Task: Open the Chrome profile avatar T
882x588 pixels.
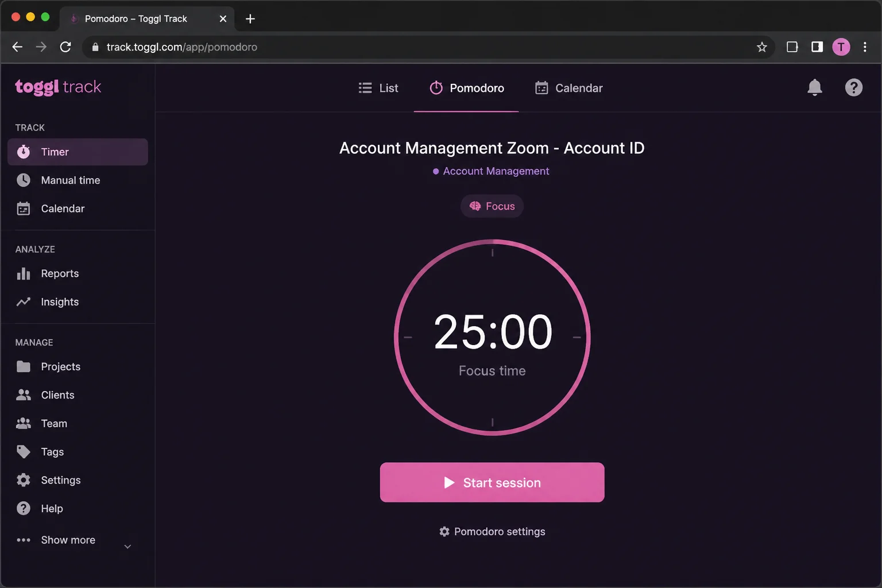Action: click(841, 47)
